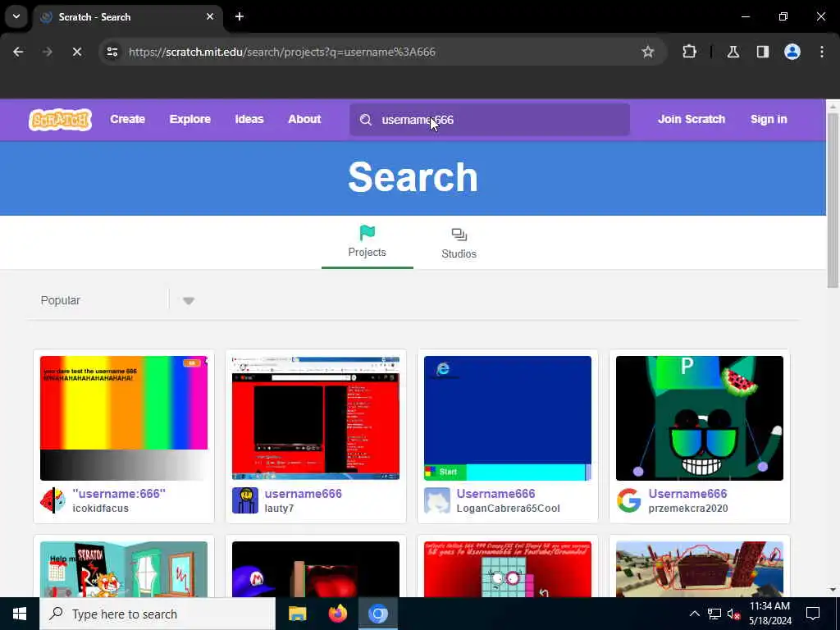840x630 pixels.
Task: Open przemekcra2020 Google-logo avatar
Action: tap(629, 500)
